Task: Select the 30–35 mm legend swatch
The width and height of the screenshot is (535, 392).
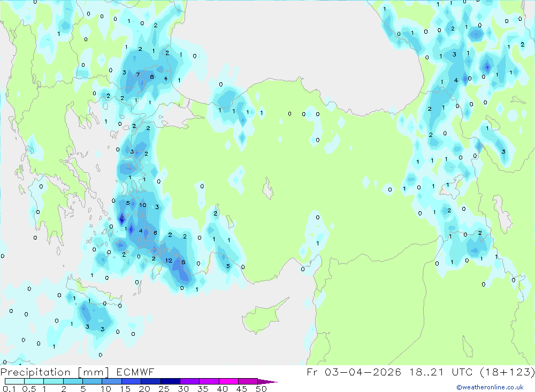Action: (x=190, y=381)
